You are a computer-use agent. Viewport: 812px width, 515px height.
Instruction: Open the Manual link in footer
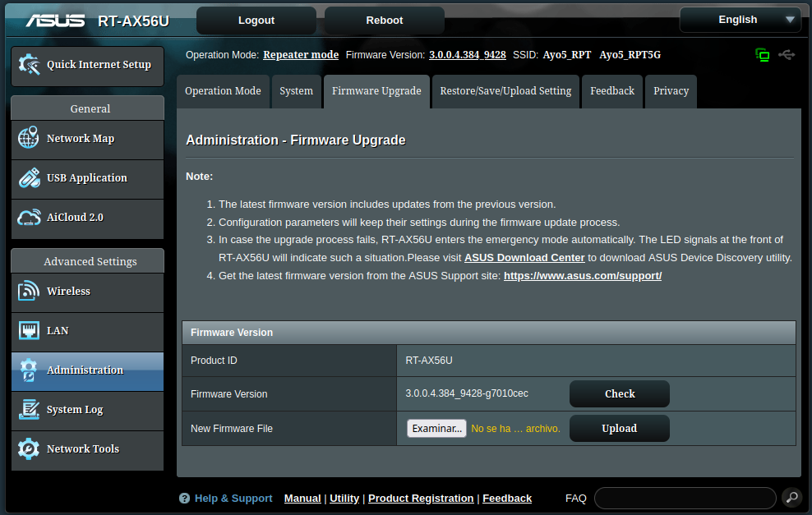[302, 499]
